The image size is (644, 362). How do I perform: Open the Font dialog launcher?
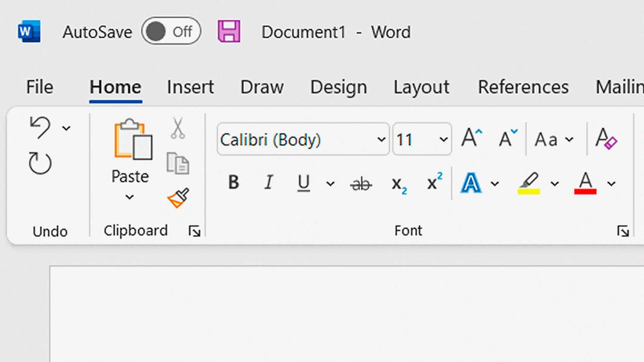623,231
